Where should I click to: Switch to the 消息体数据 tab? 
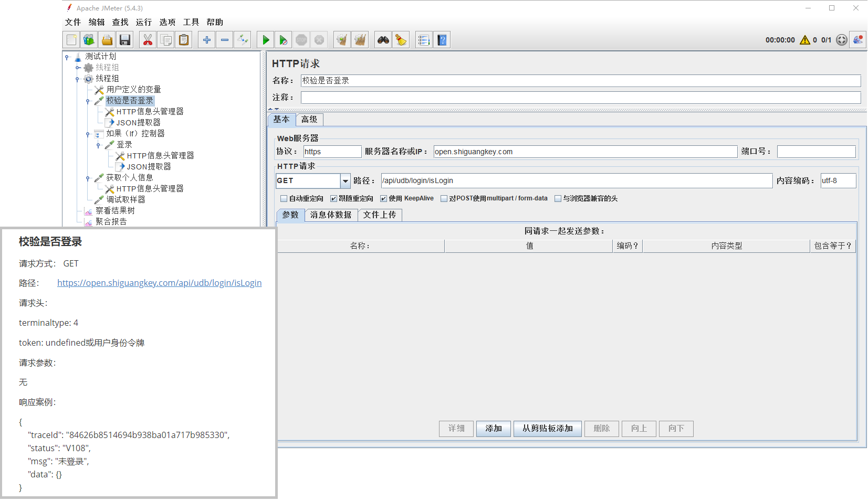[331, 215]
